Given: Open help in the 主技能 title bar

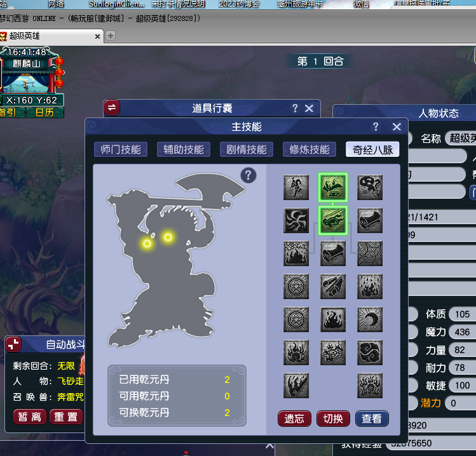Looking at the screenshot, I should click(x=376, y=126).
